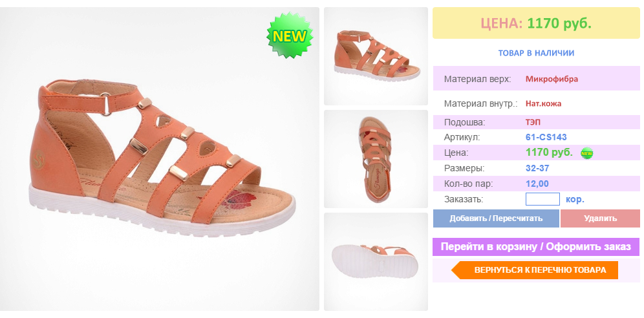The width and height of the screenshot is (644, 318).
Task: Focus the order quantity box field
Action: click(x=542, y=200)
